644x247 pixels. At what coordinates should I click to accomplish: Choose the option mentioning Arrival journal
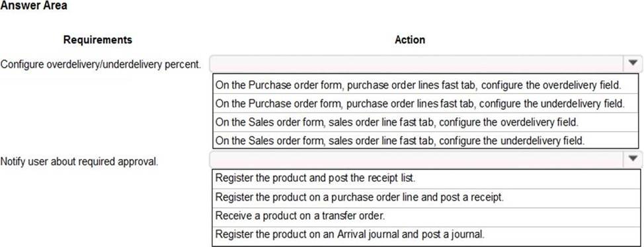click(426, 236)
